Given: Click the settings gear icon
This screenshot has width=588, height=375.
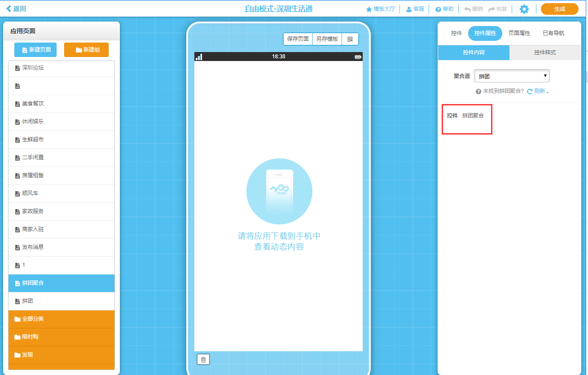Looking at the screenshot, I should [524, 9].
